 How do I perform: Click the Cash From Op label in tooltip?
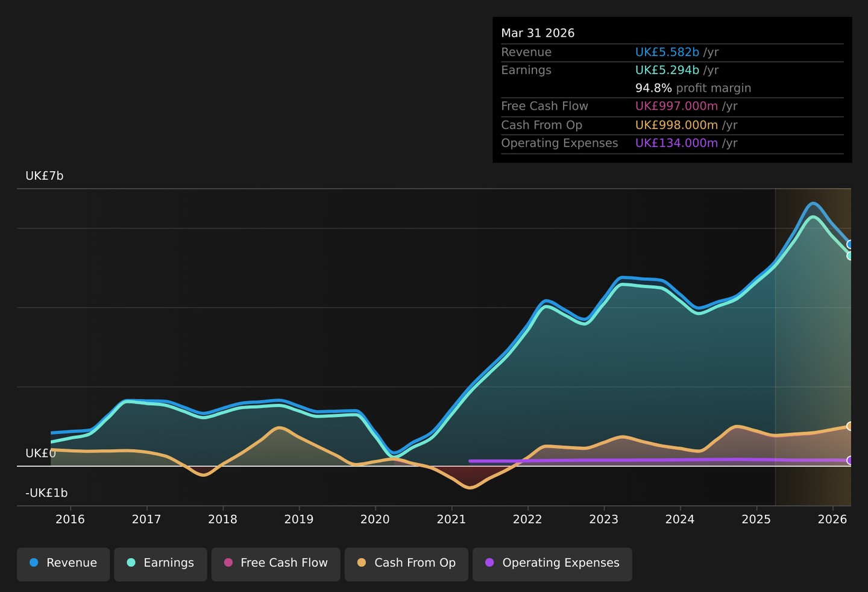tap(541, 125)
